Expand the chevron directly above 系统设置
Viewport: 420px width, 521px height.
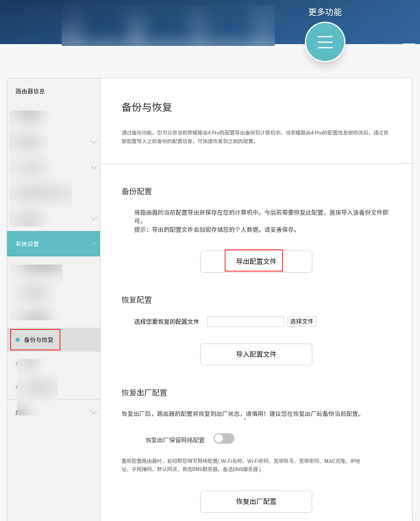click(94, 218)
